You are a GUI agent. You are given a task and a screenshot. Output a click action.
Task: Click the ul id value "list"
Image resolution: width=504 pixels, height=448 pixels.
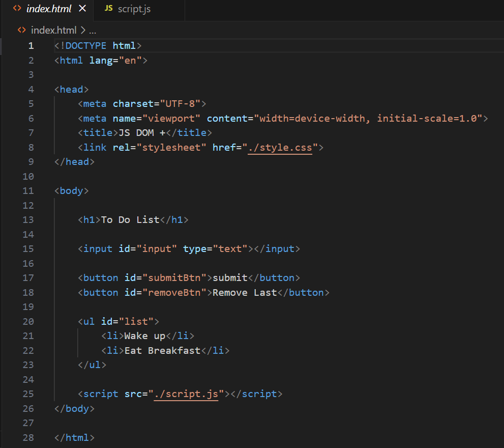[136, 322]
